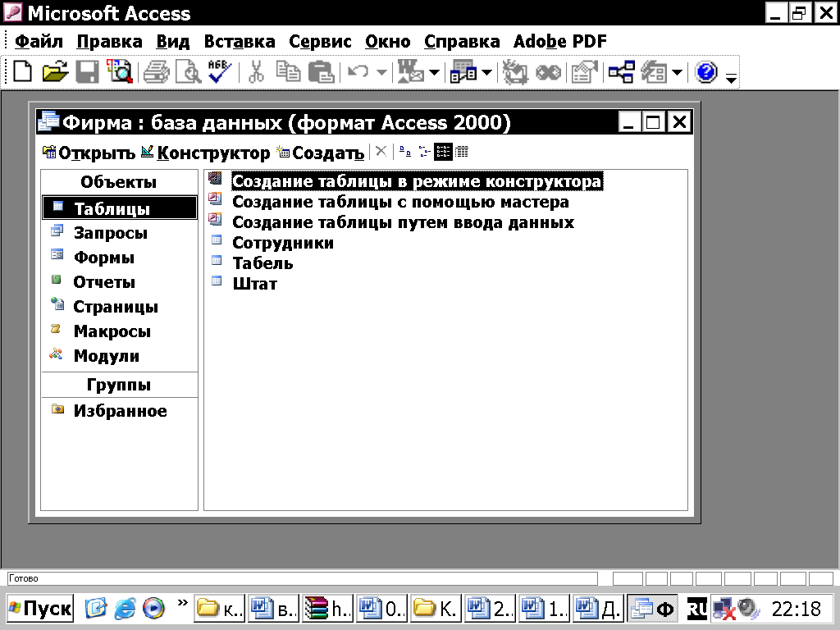840x630 pixels.
Task: Open the Окно menu
Action: [388, 41]
